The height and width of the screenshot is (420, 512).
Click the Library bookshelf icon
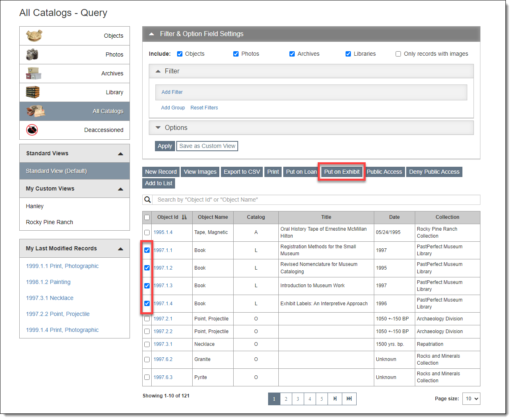pos(33,92)
